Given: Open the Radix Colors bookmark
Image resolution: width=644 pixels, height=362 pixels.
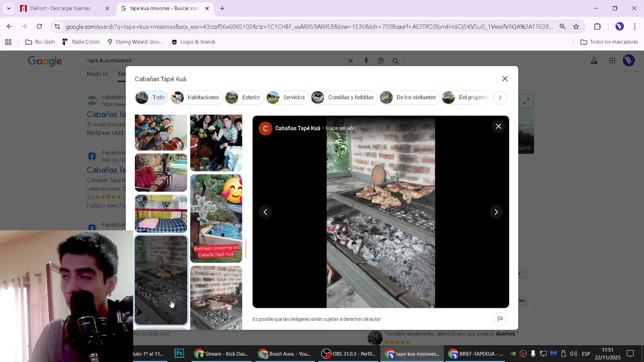Looking at the screenshot, I should click(81, 42).
